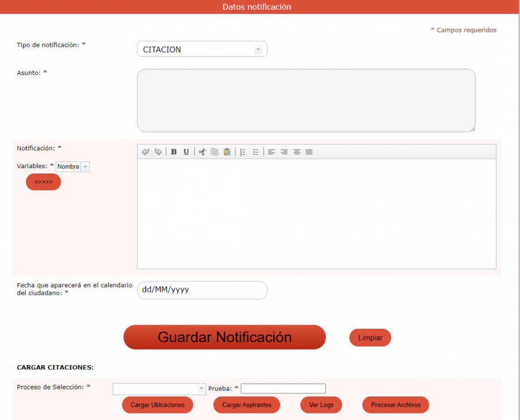Open the Proceso de Selección dropdown
The image size is (520, 420).
pos(159,389)
